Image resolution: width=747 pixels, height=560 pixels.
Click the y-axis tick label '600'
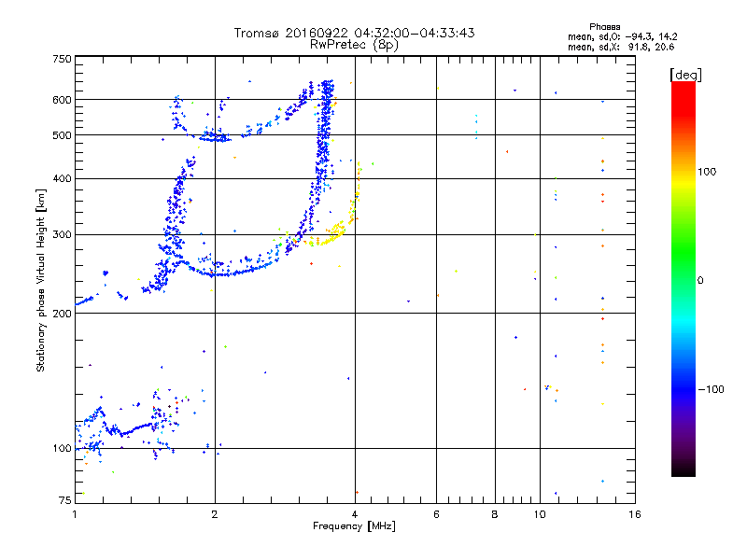click(x=62, y=100)
